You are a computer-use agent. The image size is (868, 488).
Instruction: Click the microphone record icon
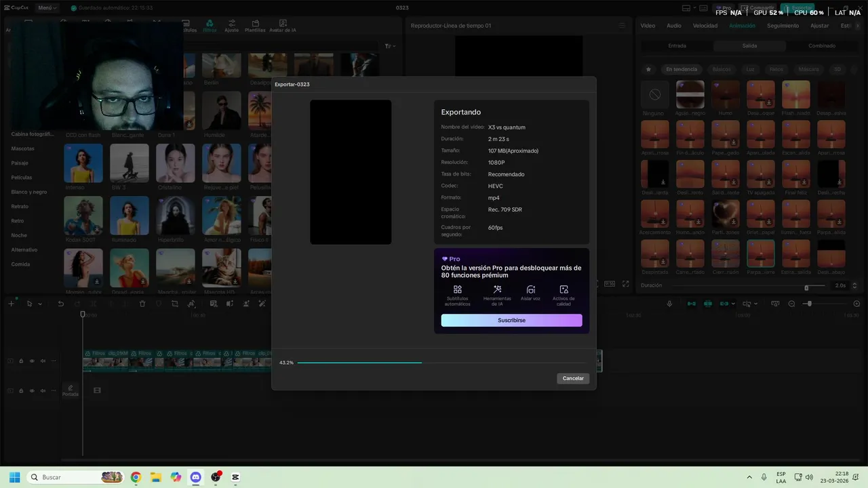(x=669, y=304)
